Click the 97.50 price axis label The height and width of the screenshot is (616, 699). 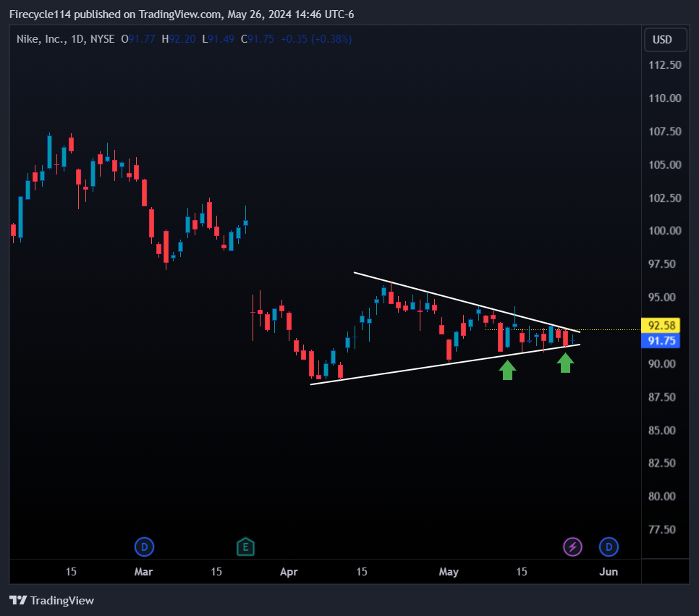(x=662, y=264)
